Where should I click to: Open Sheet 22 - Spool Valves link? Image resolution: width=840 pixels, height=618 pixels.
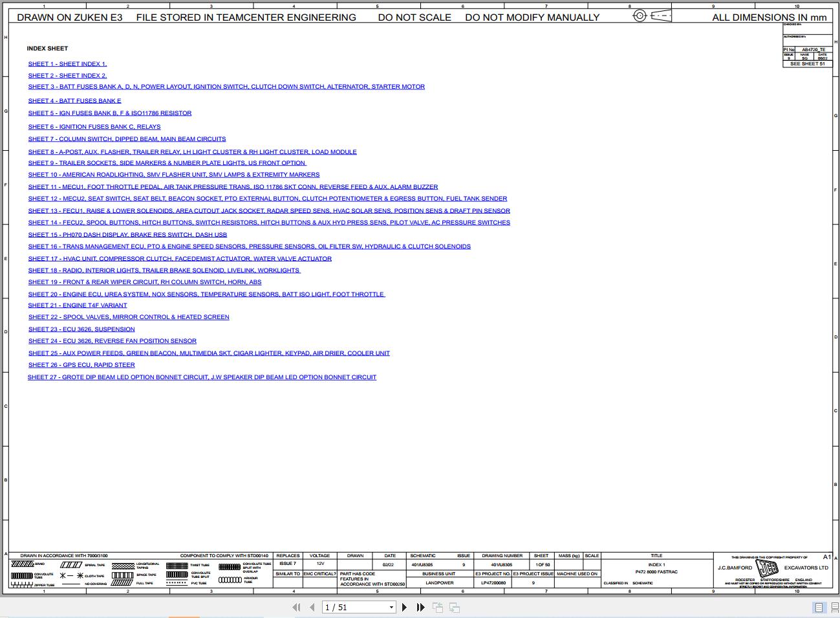coord(129,317)
